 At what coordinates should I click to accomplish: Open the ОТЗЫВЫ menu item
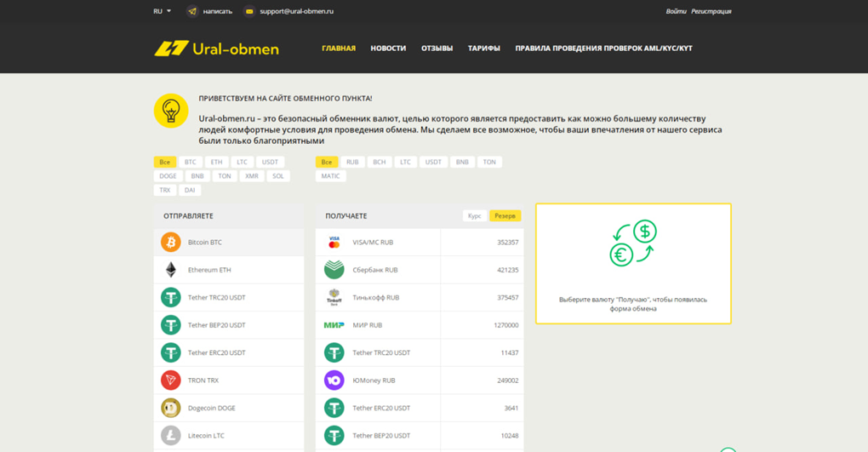(437, 49)
